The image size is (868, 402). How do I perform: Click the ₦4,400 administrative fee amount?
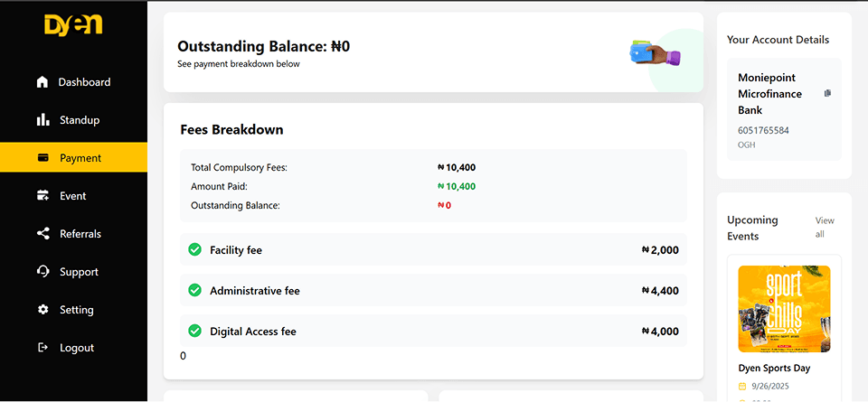[660, 290]
